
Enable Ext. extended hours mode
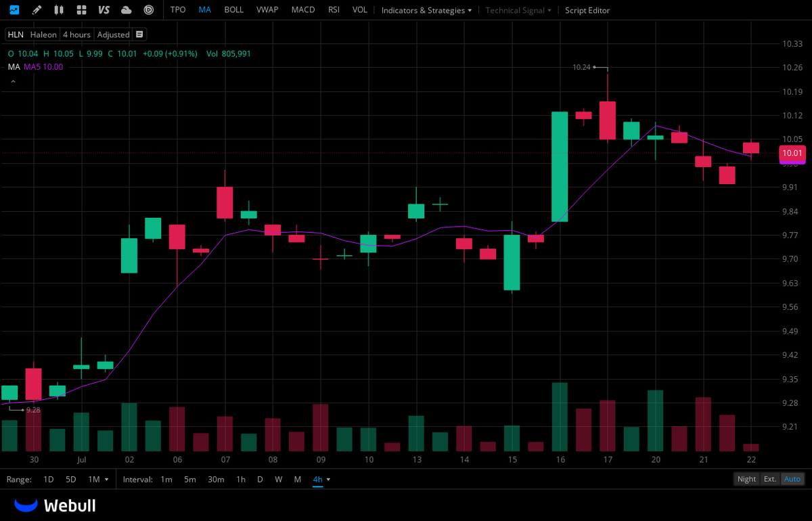(x=770, y=479)
